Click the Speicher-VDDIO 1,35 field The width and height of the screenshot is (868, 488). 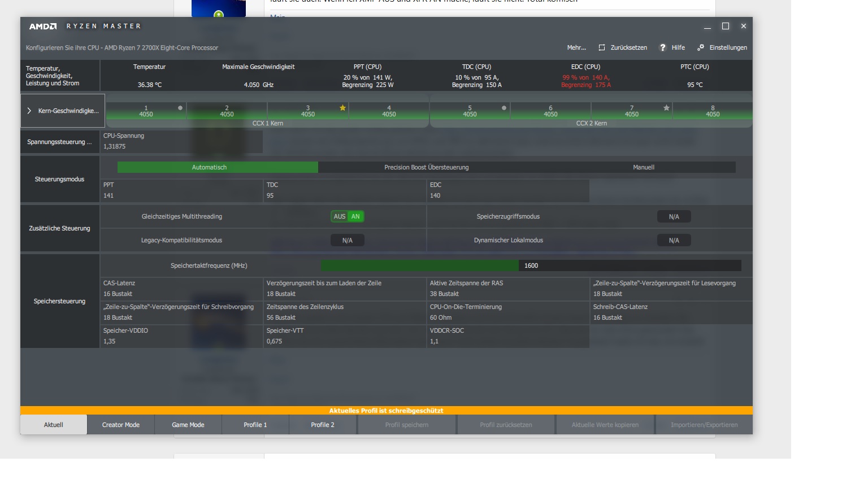[182, 336]
